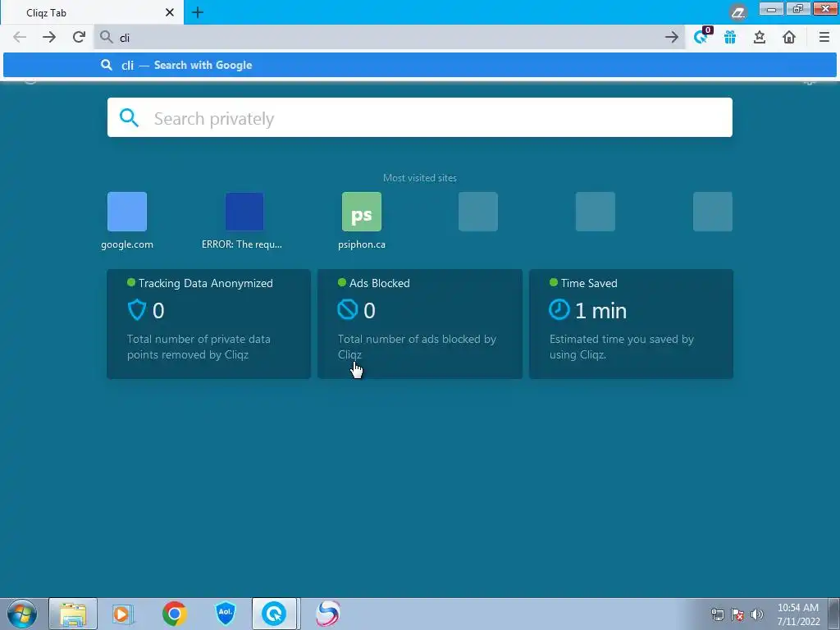
Task: Open the psiphon.ca tile
Action: coord(362,212)
